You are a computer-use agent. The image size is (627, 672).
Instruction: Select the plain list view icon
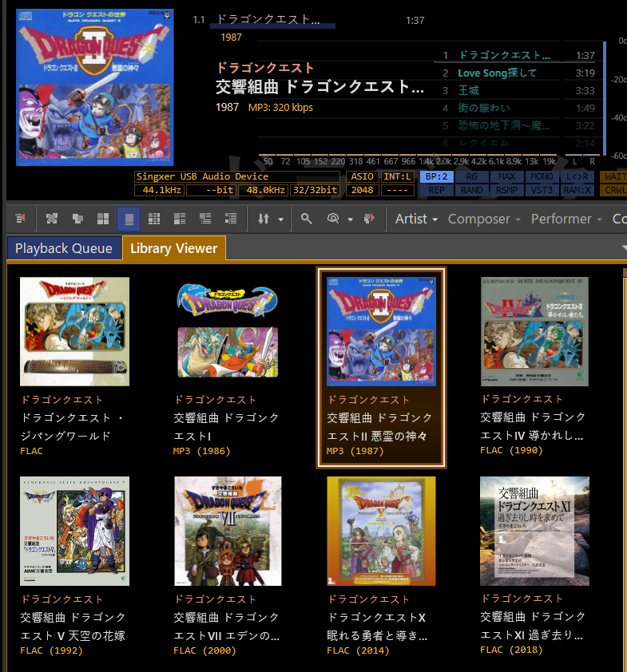point(231,219)
